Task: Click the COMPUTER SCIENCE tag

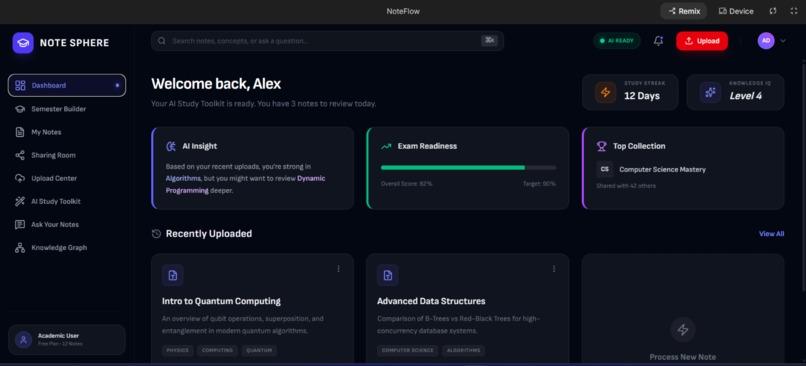Action: [408, 351]
